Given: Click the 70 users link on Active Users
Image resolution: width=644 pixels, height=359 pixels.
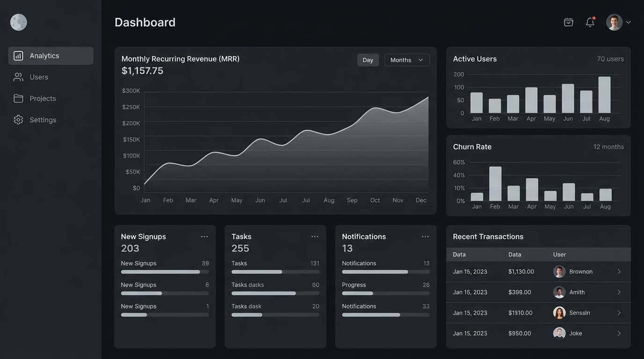Looking at the screenshot, I should click(x=610, y=58).
